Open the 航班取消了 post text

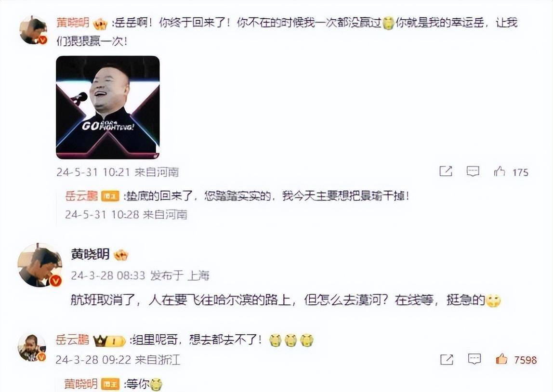tap(285, 300)
